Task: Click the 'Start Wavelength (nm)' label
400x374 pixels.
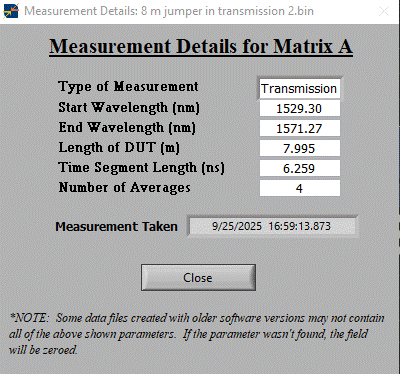Action: coord(129,108)
